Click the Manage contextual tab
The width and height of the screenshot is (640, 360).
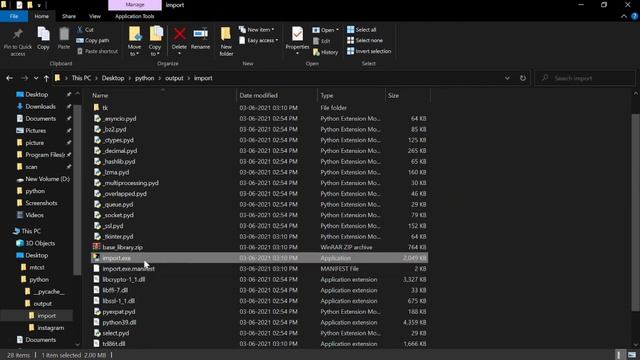(x=135, y=5)
